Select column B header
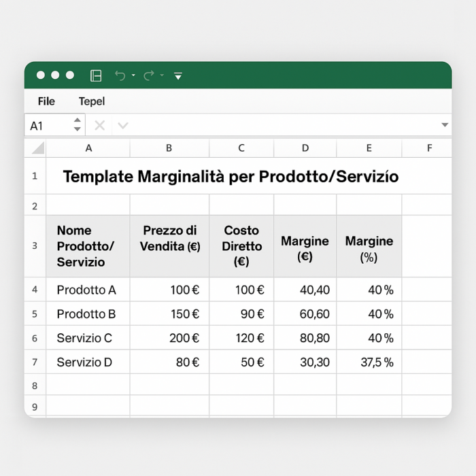476x476 pixels. tap(169, 148)
